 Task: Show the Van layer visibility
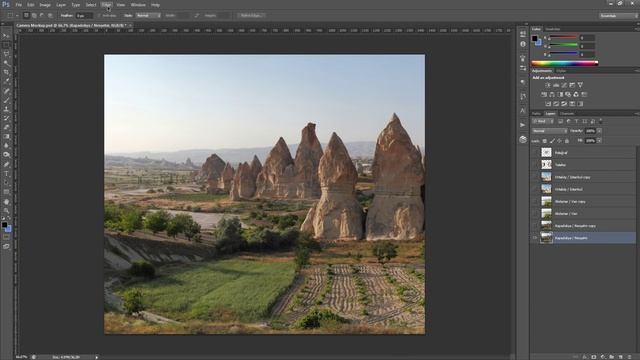pos(535,213)
